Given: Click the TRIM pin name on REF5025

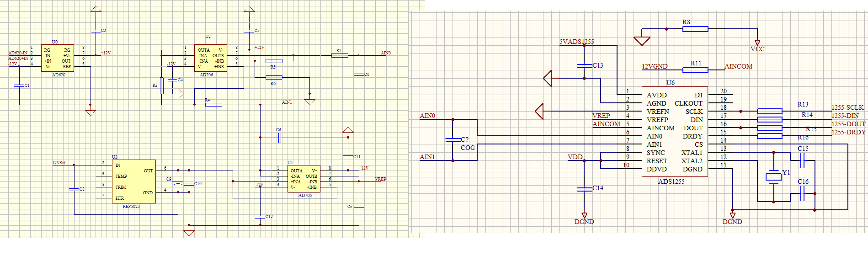Looking at the screenshot, I should point(121,187).
